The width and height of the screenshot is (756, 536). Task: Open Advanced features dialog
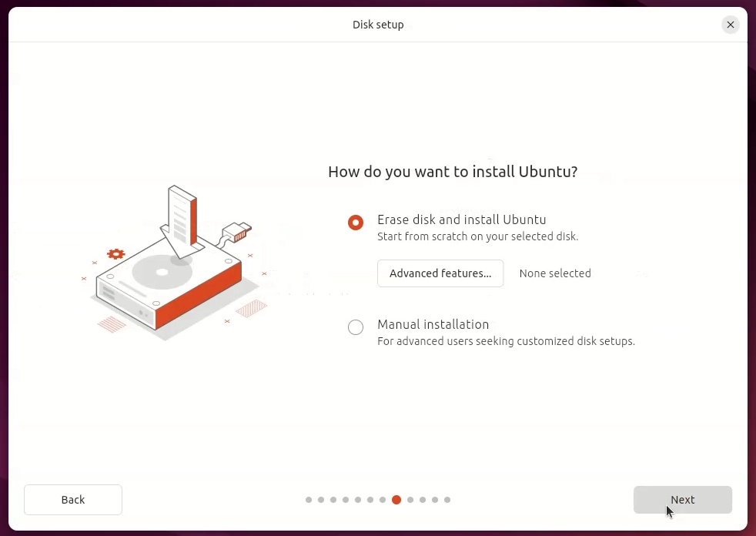tap(440, 273)
